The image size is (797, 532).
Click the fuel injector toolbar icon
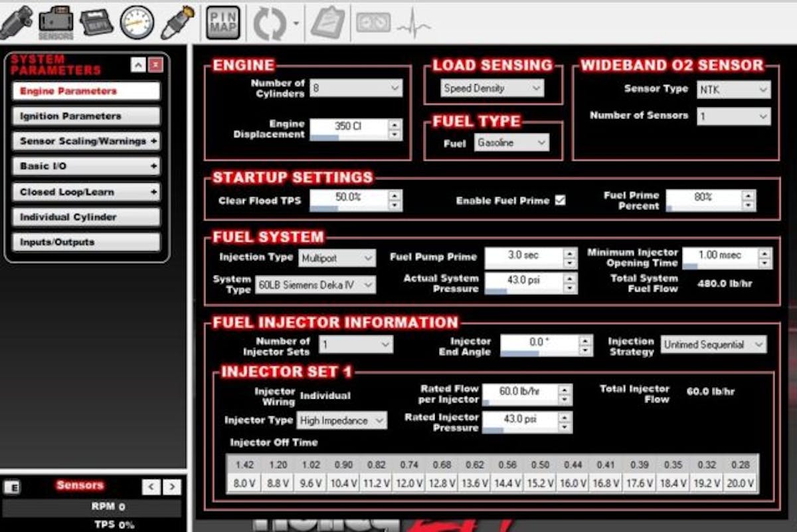(16, 21)
